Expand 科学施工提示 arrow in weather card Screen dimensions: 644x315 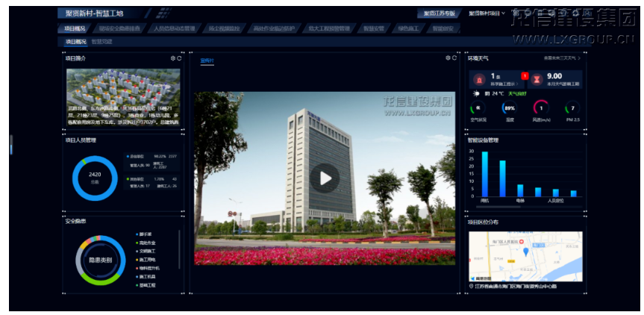(518, 84)
